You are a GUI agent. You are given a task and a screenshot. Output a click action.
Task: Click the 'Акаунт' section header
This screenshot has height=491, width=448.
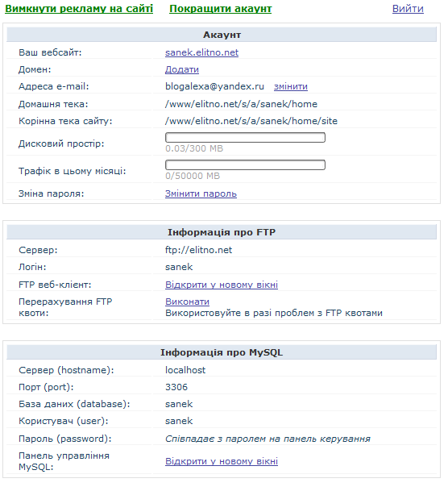coord(222,35)
